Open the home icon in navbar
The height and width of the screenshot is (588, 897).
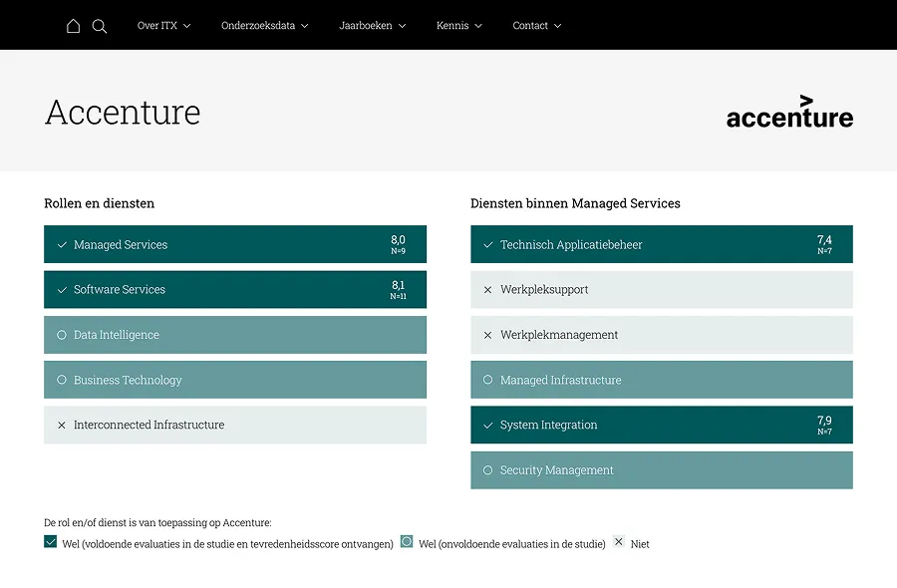click(x=73, y=26)
